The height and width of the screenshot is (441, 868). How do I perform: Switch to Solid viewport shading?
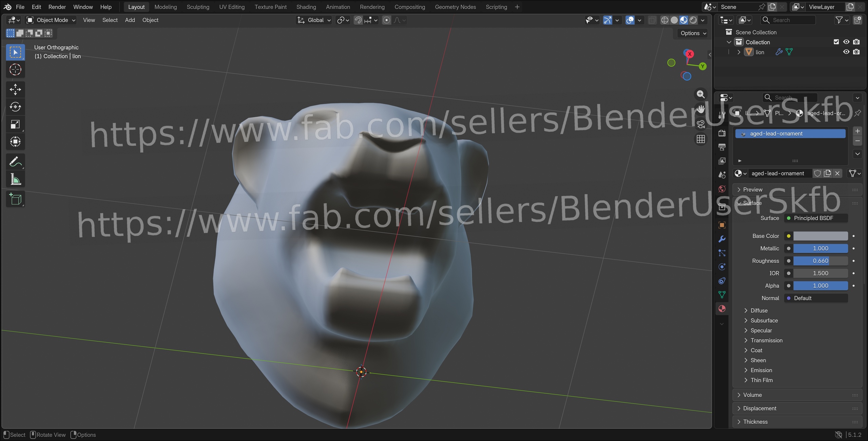(x=674, y=20)
